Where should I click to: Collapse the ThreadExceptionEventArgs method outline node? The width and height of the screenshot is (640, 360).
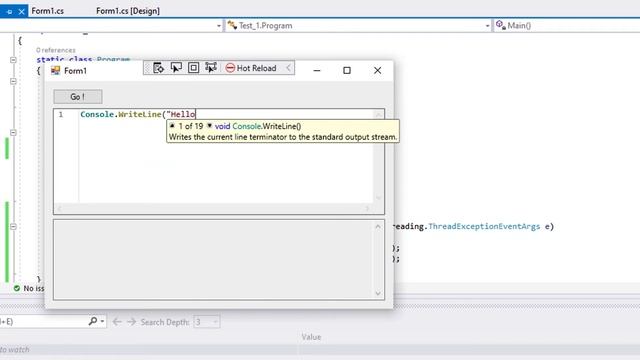click(13, 227)
